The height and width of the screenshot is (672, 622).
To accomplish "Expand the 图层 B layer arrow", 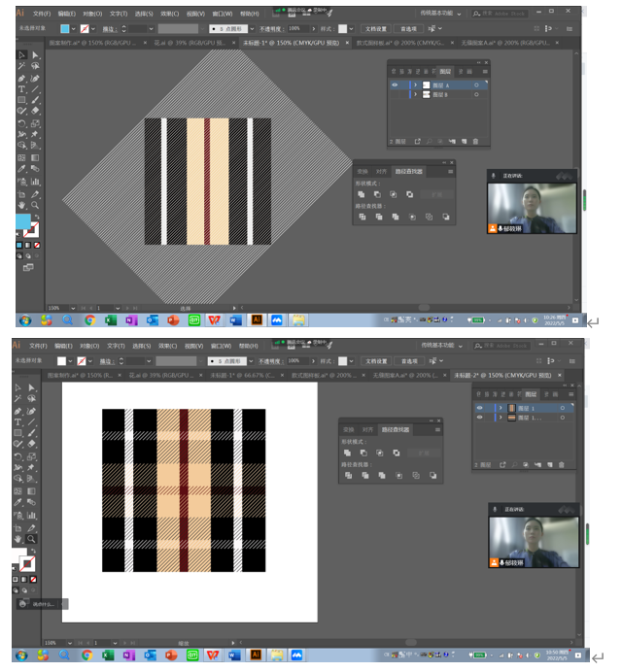I will 416,96.
